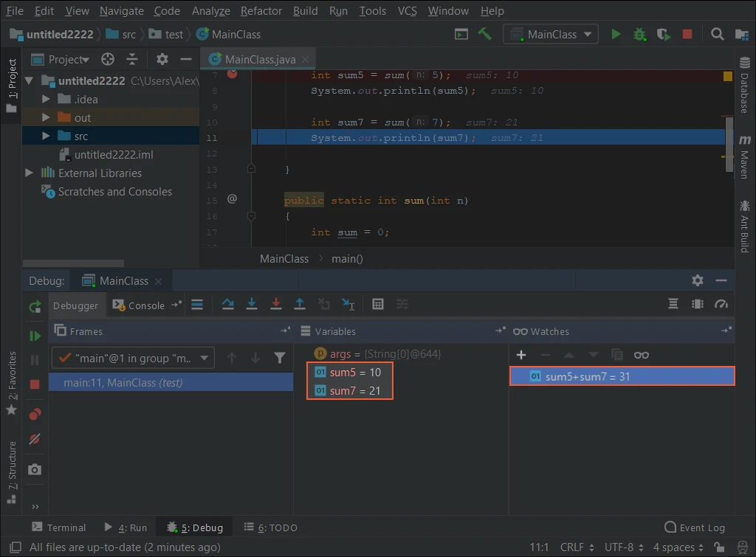Click the editor vertical scrollbar

[729, 144]
